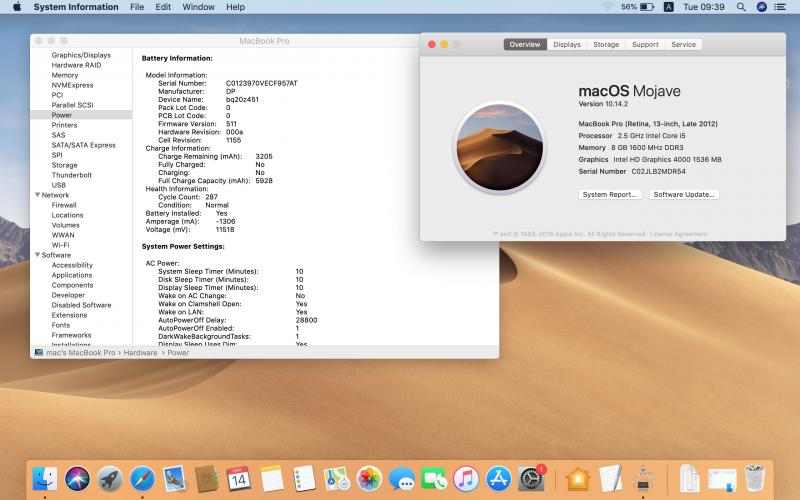
Task: Open Notes app in the Dock
Action: click(x=271, y=479)
